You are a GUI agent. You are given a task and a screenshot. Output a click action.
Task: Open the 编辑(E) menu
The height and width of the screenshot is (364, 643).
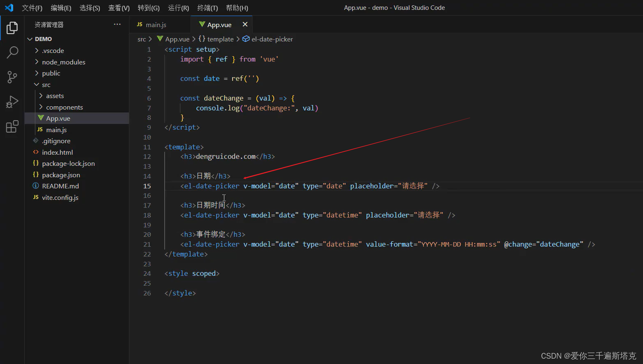coord(61,8)
